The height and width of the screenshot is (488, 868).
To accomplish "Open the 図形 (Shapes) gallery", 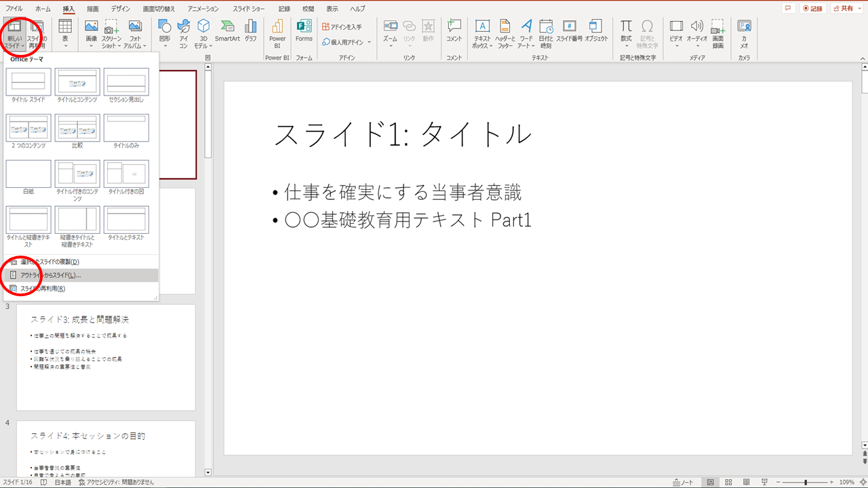I will pyautogui.click(x=165, y=34).
